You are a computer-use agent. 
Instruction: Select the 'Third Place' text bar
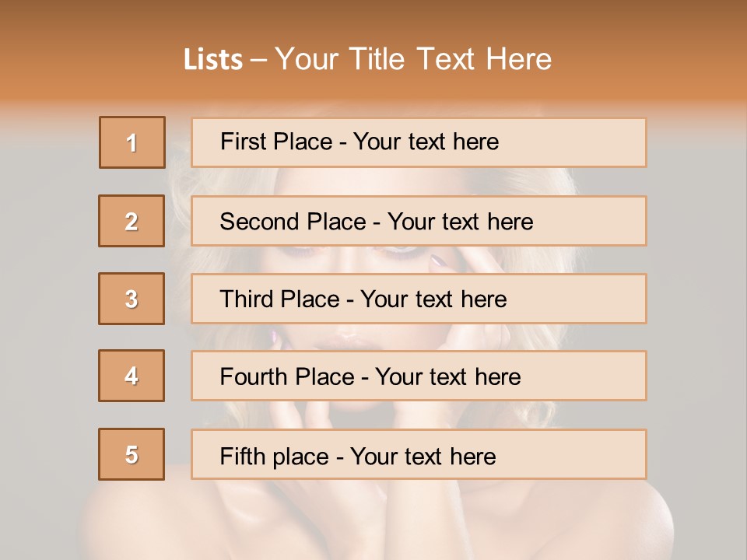tap(419, 299)
